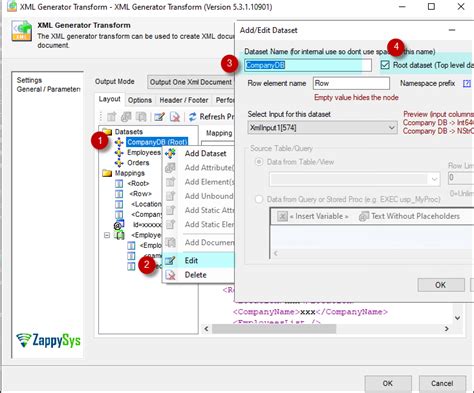Click the Add Document toolbar icon
The height and width of the screenshot is (393, 474).
pos(141,117)
